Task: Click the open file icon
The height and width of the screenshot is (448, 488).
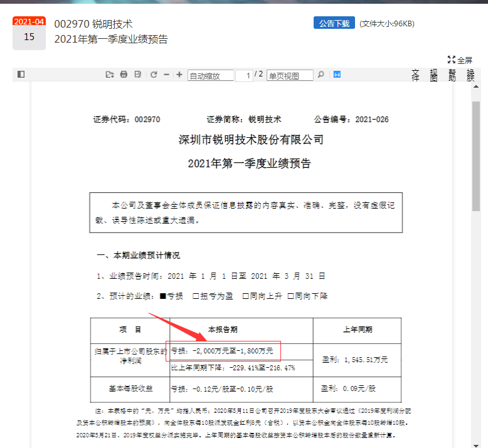Action: 110,75
